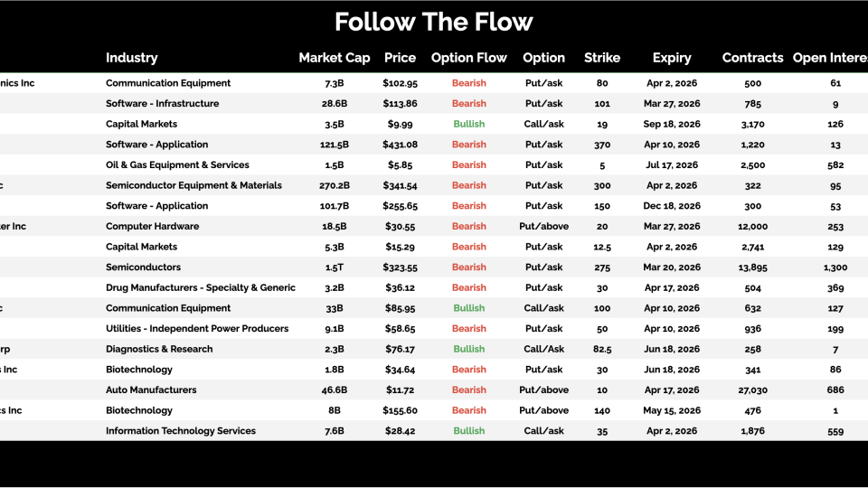The image size is (868, 488).
Task: Click the Price column header
Action: pyautogui.click(x=400, y=58)
